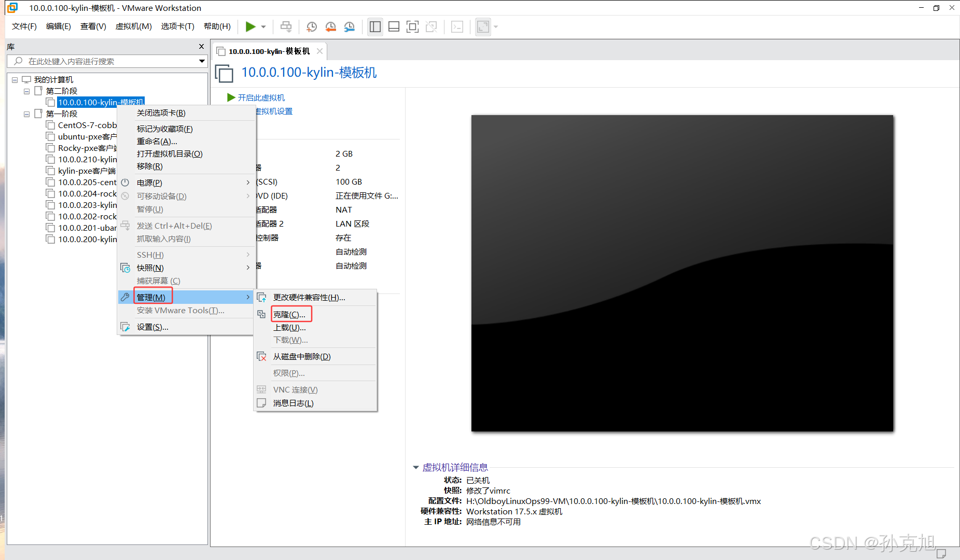
Task: Select the ubuntu-pxe客户 virtual machine
Action: click(87, 136)
